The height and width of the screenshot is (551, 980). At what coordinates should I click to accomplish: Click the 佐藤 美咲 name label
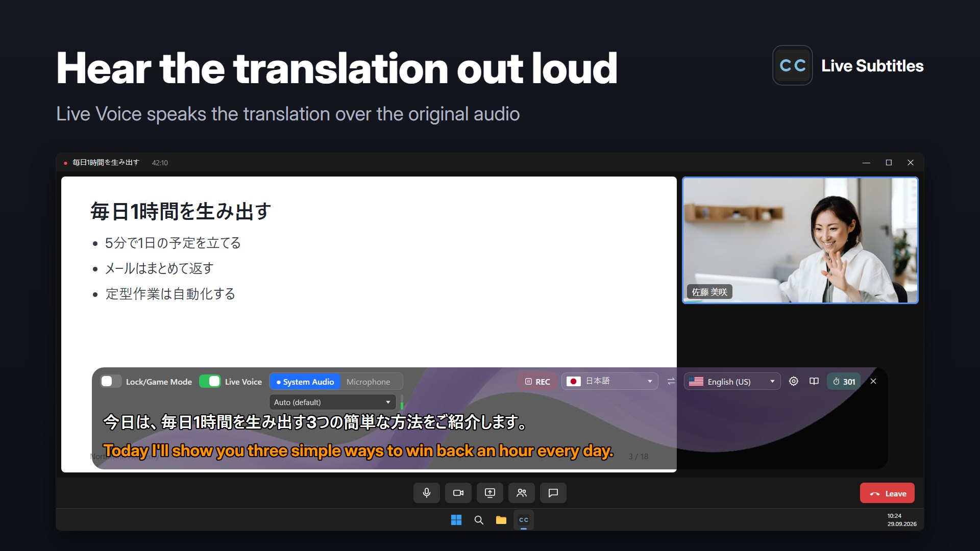coord(709,292)
